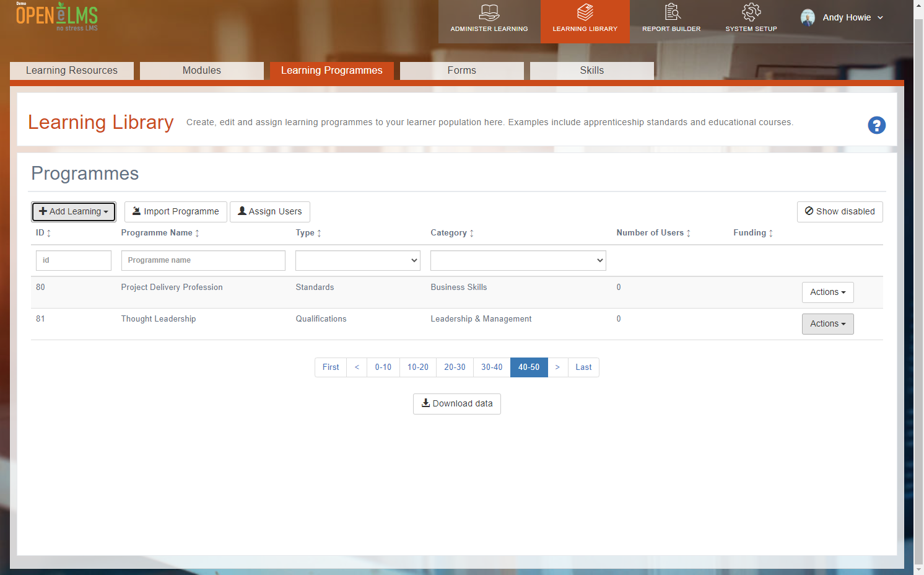Open Actions for Project Delivery Profession

click(828, 292)
